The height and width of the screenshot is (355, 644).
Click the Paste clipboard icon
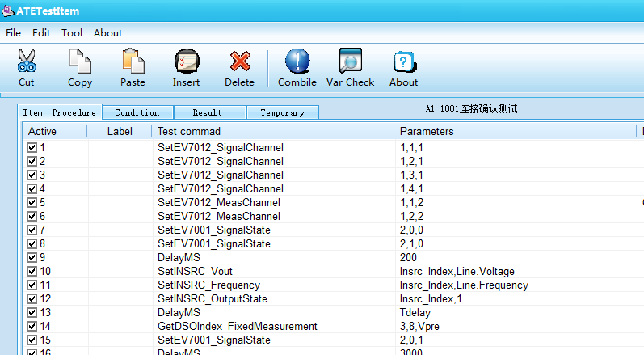133,61
